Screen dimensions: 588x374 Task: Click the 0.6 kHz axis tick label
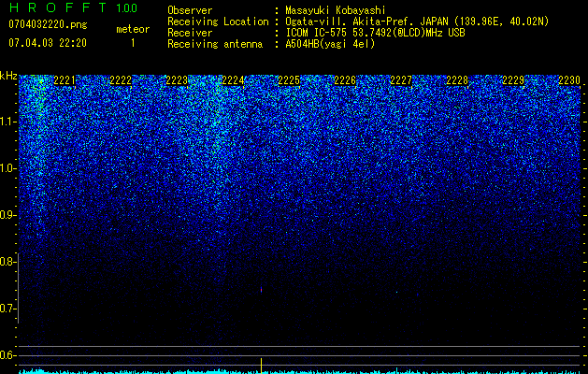click(x=7, y=355)
